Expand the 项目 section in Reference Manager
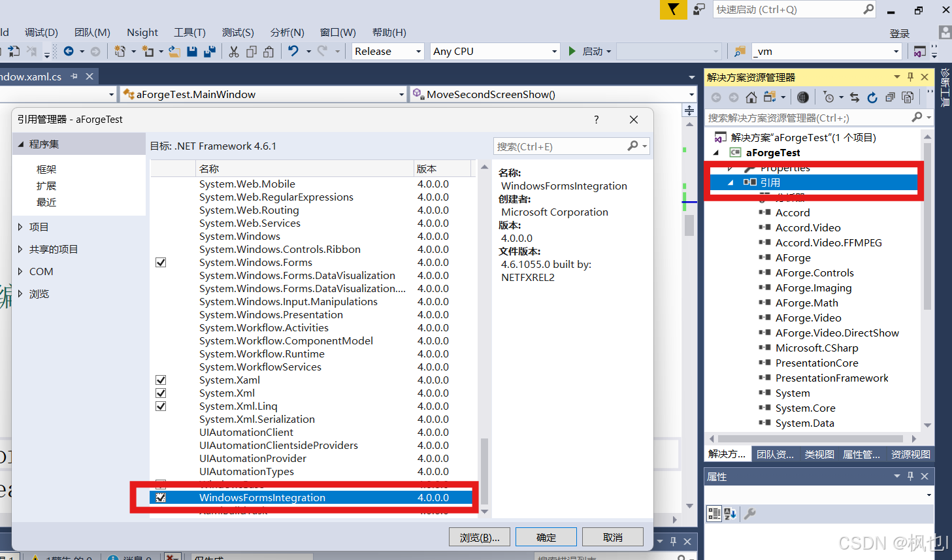This screenshot has width=952, height=560. click(x=20, y=227)
